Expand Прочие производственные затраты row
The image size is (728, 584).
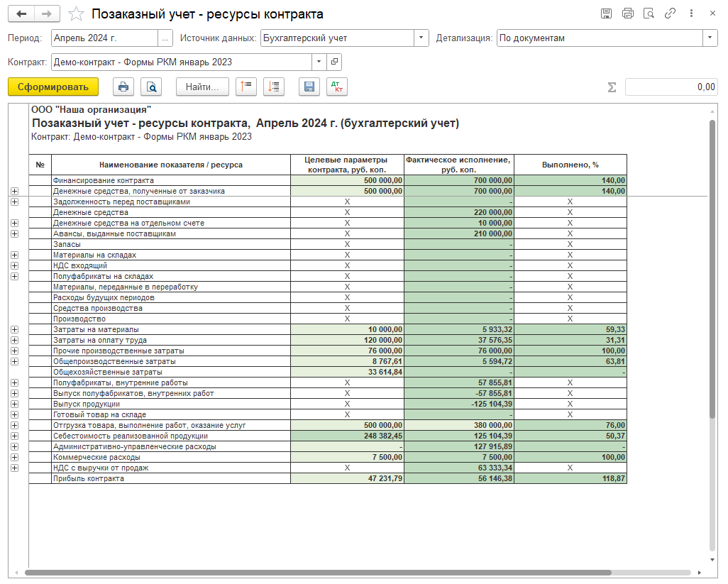[x=14, y=351]
